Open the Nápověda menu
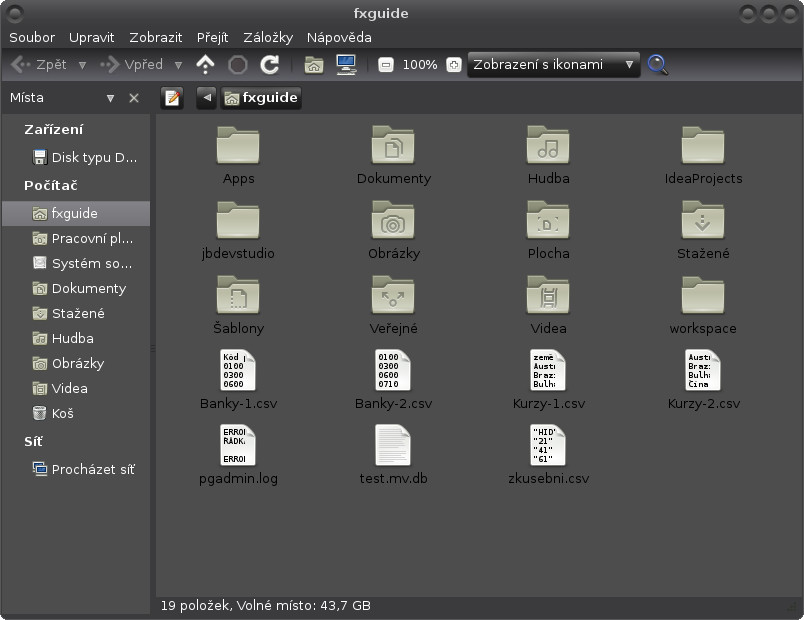Image resolution: width=804 pixels, height=620 pixels. pyautogui.click(x=339, y=37)
